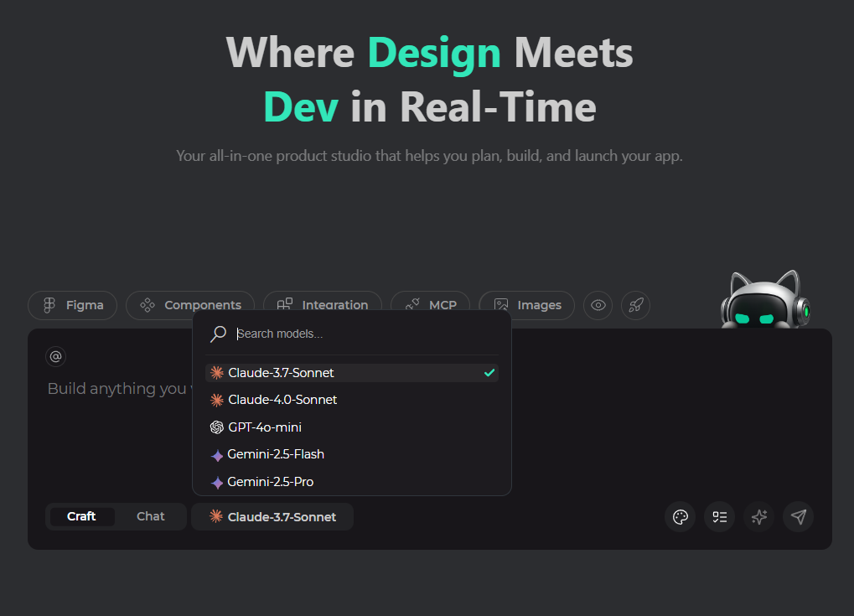
Task: Switch to Chat mode tab
Action: tap(150, 516)
